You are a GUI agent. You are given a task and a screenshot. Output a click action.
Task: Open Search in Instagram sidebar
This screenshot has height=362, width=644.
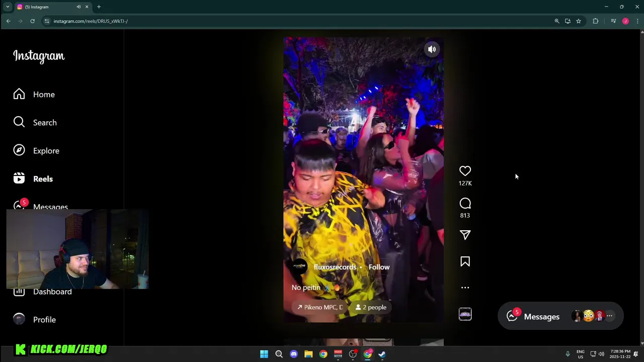coord(35,122)
